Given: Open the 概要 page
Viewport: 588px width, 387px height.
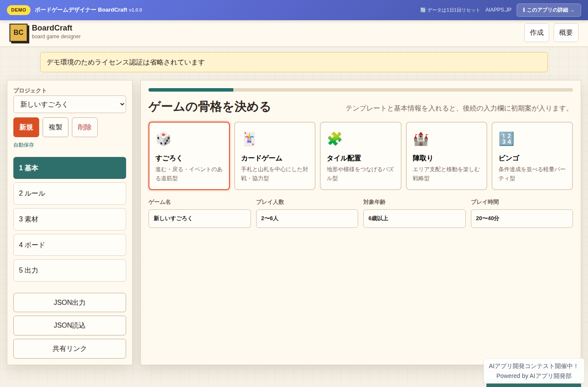Looking at the screenshot, I should click(566, 33).
